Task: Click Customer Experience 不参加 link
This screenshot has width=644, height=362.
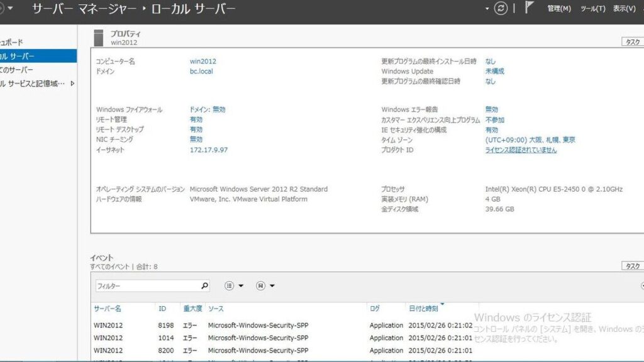Action: point(494,120)
